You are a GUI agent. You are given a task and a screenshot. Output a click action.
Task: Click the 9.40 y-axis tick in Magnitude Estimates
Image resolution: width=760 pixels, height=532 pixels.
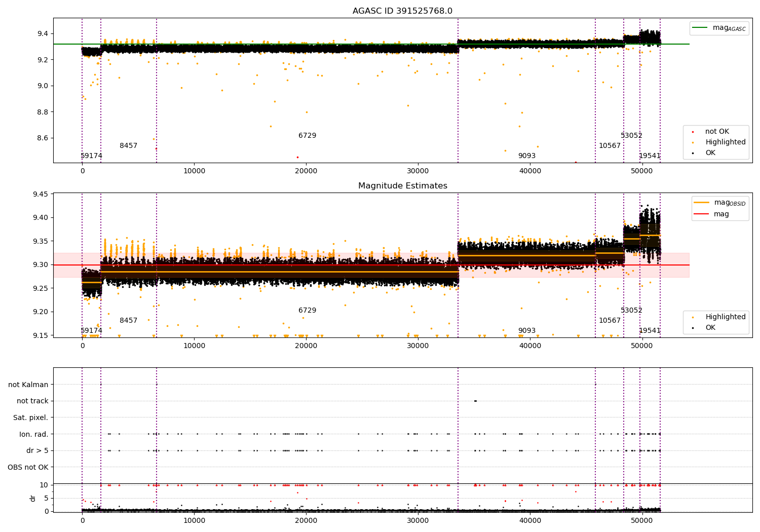tap(41, 218)
